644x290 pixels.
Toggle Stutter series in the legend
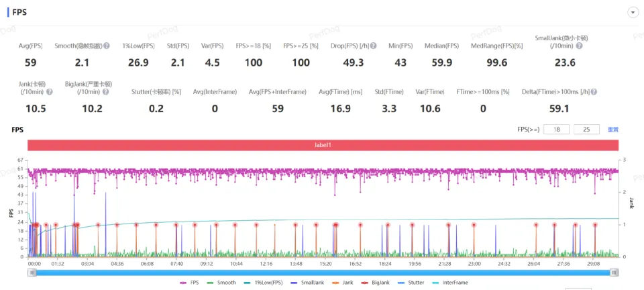point(414,283)
